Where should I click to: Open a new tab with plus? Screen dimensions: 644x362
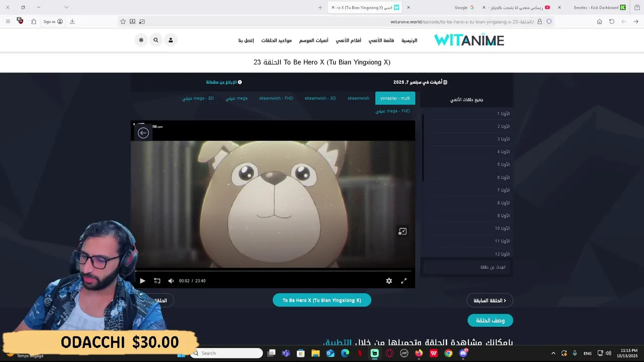320,8
